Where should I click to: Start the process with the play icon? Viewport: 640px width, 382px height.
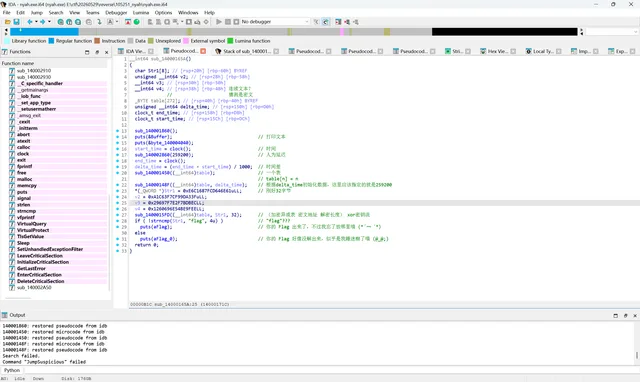pyautogui.click(x=219, y=22)
